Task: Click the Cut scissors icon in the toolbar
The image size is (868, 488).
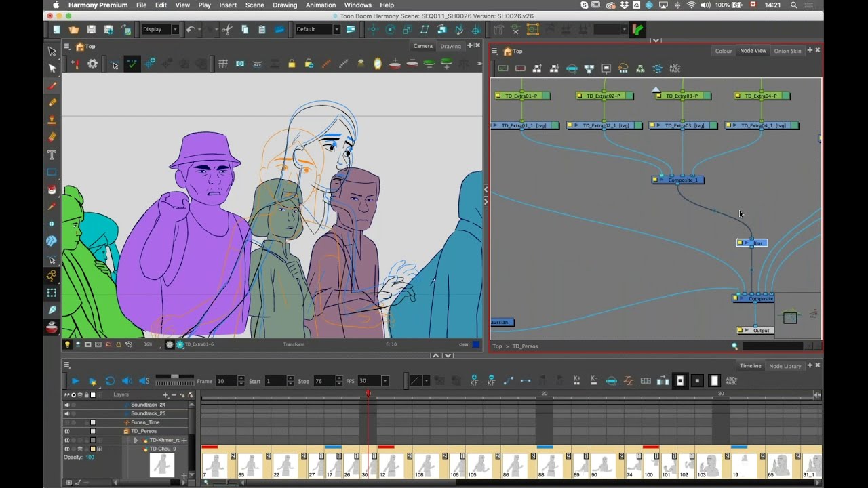Action: coord(226,29)
